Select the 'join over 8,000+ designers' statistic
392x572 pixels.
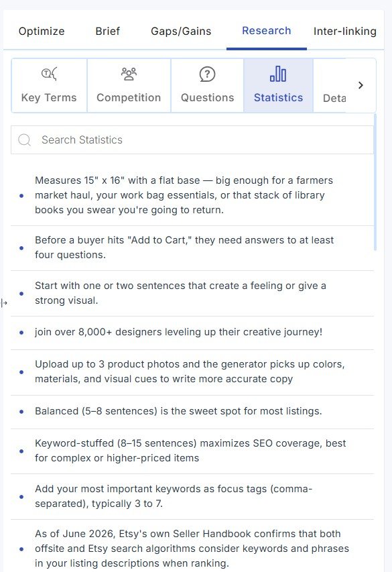(x=192, y=333)
